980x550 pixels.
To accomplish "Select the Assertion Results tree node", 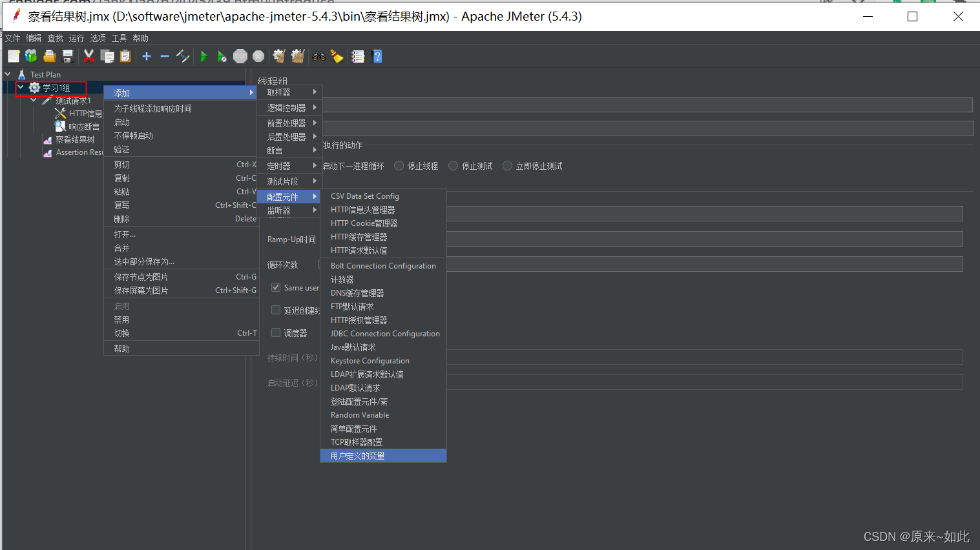I will pos(79,152).
